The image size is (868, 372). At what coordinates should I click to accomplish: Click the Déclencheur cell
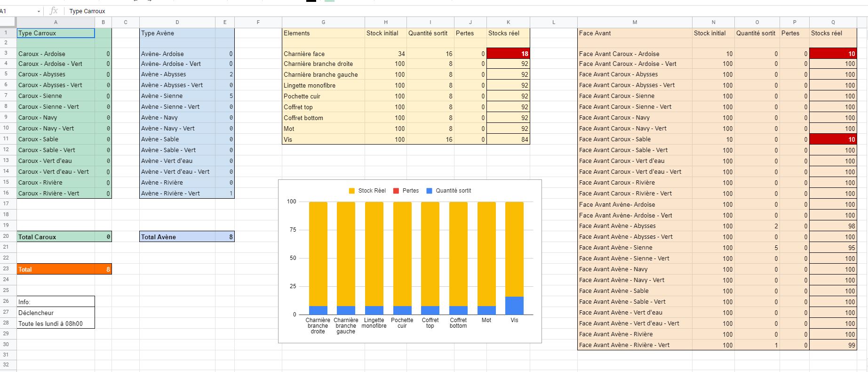point(56,313)
